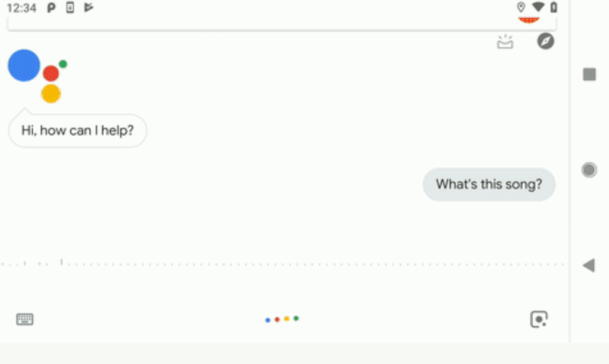Tap the 12:34 clock in the status bar
Image resolution: width=609 pixels, height=364 pixels.
pyautogui.click(x=21, y=8)
